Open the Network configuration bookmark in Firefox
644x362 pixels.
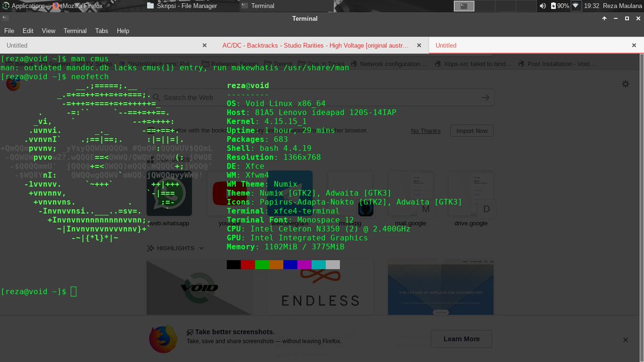[x=390, y=64]
